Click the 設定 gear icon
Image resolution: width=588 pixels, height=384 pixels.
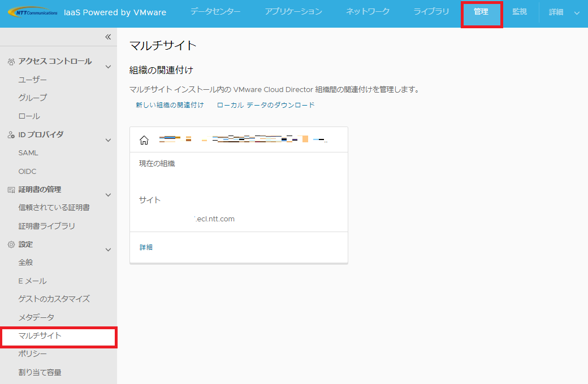click(11, 245)
